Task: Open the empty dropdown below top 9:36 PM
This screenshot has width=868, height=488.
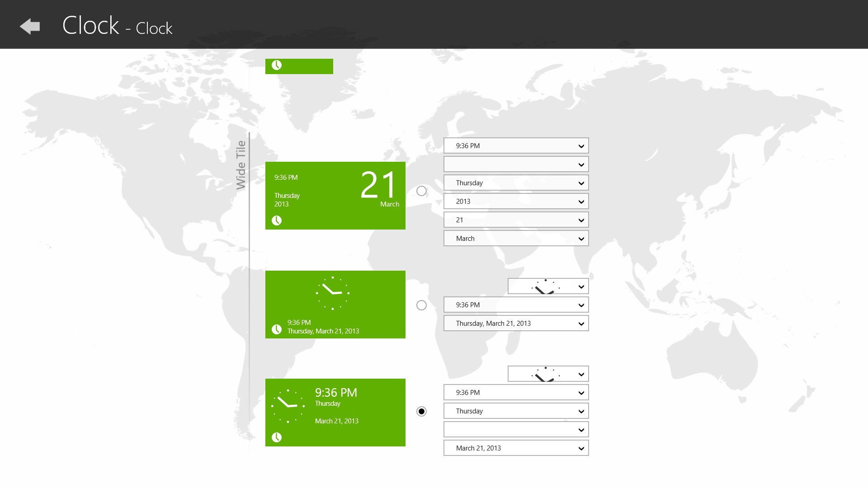Action: [x=516, y=164]
